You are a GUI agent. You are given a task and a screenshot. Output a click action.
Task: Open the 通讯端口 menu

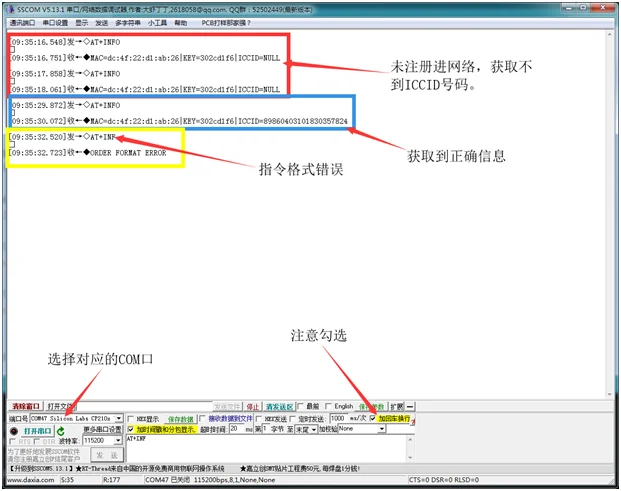(x=22, y=23)
